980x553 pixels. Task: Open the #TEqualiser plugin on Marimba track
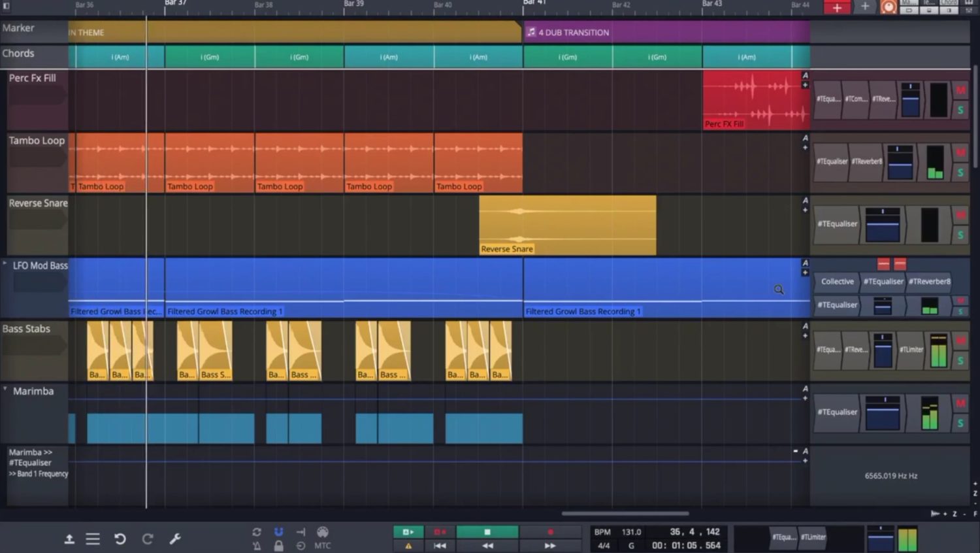click(837, 412)
